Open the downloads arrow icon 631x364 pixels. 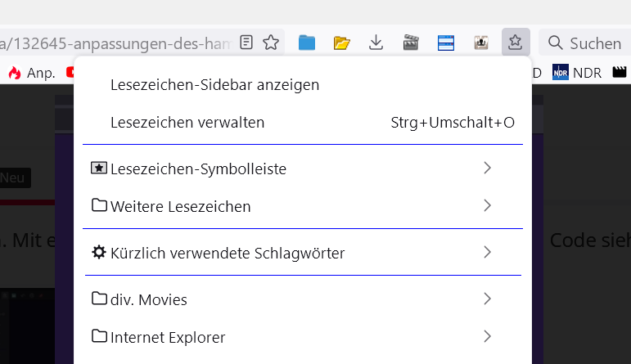(x=376, y=43)
